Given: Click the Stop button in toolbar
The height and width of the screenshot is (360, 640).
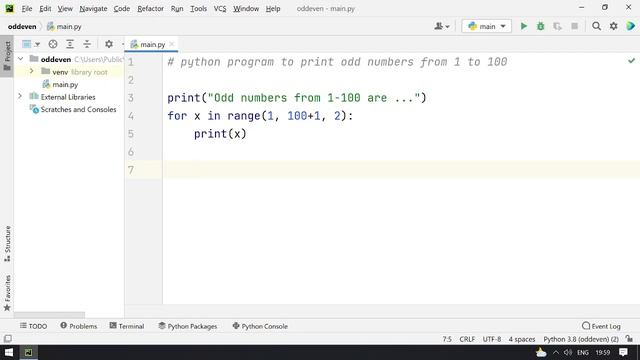Looking at the screenshot, I should (574, 26).
